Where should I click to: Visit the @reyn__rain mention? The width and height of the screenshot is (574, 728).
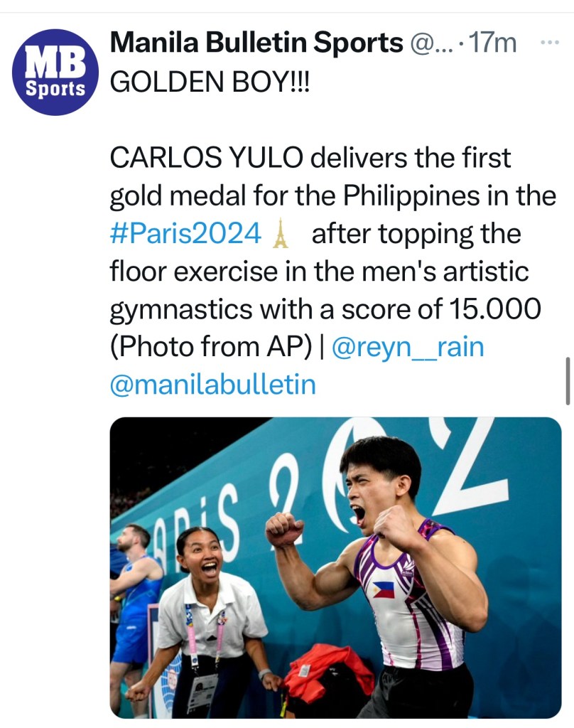coord(408,347)
